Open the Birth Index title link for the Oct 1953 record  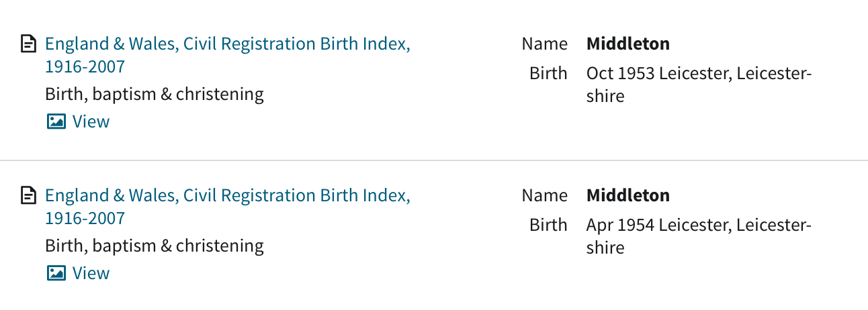(x=227, y=55)
